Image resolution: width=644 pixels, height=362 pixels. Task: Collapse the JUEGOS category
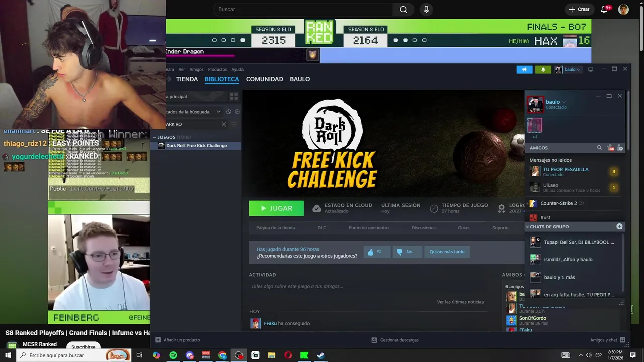tap(154, 137)
